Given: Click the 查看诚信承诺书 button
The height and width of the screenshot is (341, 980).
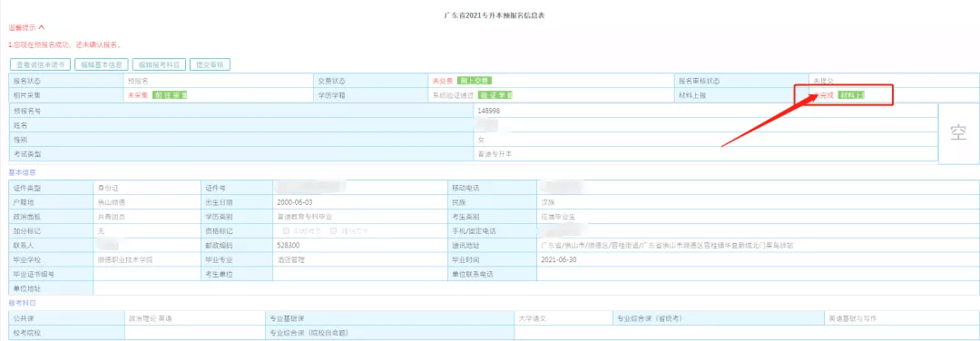Looking at the screenshot, I should [40, 64].
